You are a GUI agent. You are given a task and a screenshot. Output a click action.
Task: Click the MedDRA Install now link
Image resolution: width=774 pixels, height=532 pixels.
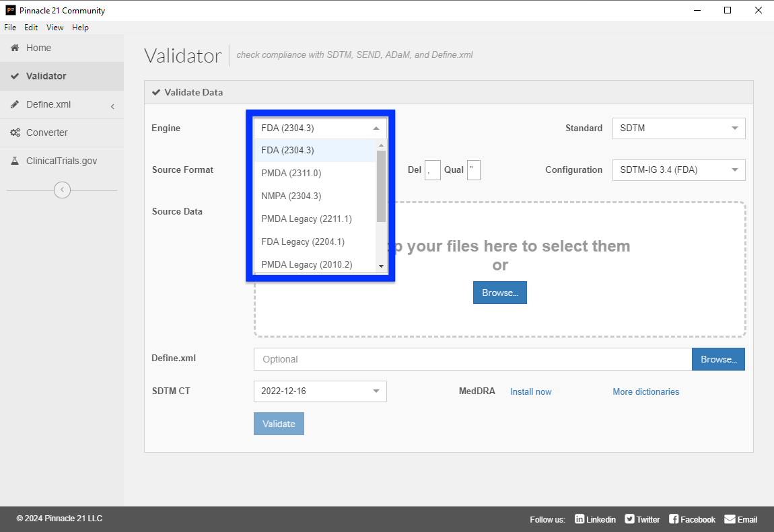pos(530,392)
